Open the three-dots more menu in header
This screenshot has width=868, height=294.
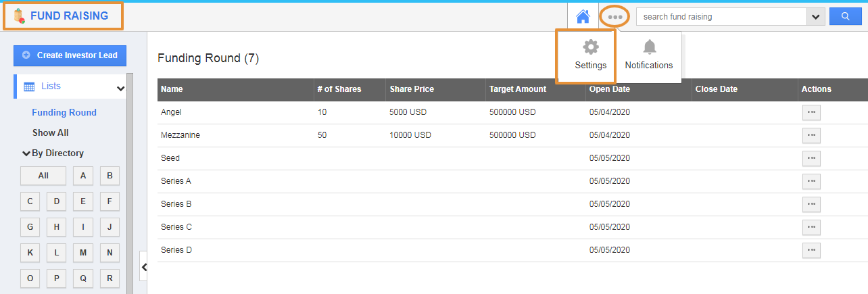click(x=614, y=17)
